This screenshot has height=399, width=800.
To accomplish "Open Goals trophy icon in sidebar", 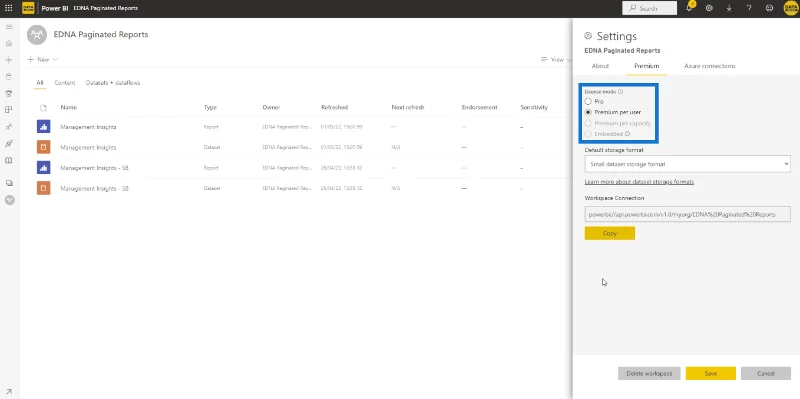I will click(x=9, y=93).
